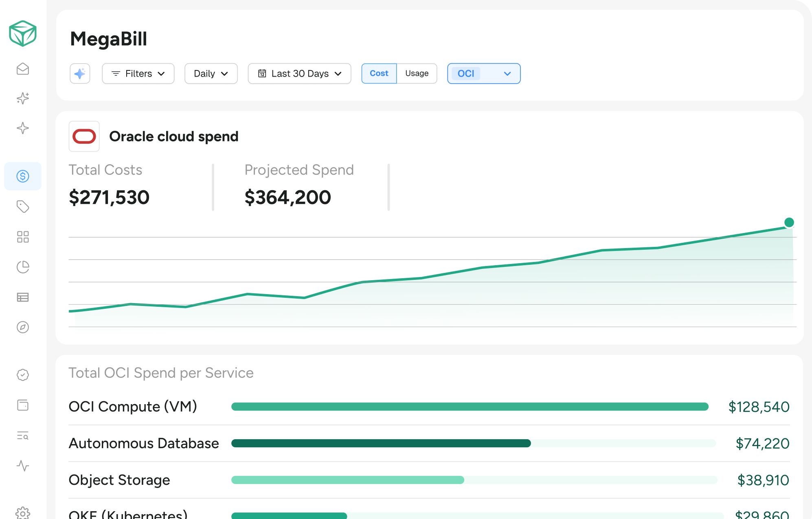Viewport: 812px width, 519px height.
Task: Click the "Total Costs" label
Action: point(105,170)
